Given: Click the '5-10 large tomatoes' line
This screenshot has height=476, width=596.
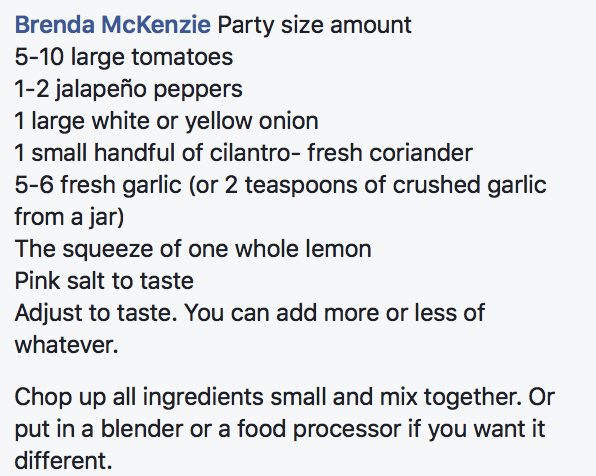Looking at the screenshot, I should pos(124,57).
